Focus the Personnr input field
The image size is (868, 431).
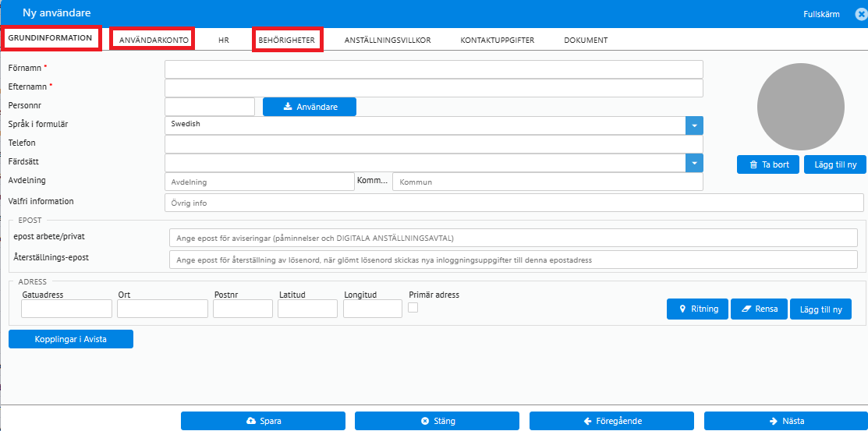(x=210, y=107)
